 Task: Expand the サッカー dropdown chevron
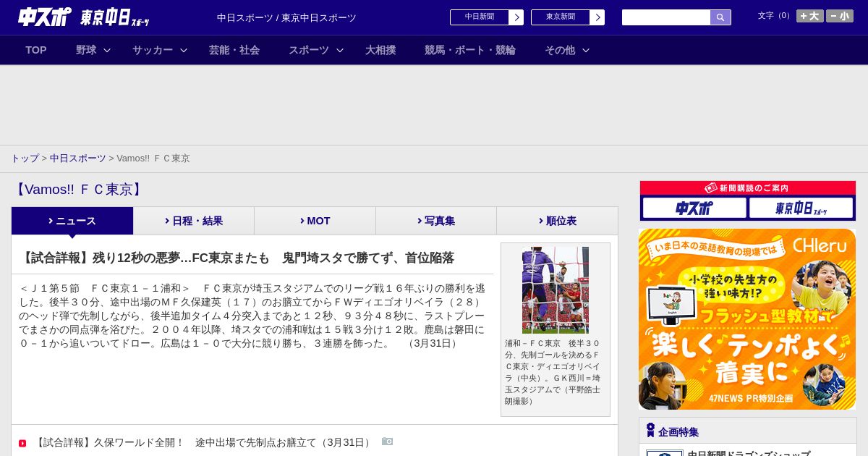[x=184, y=50]
